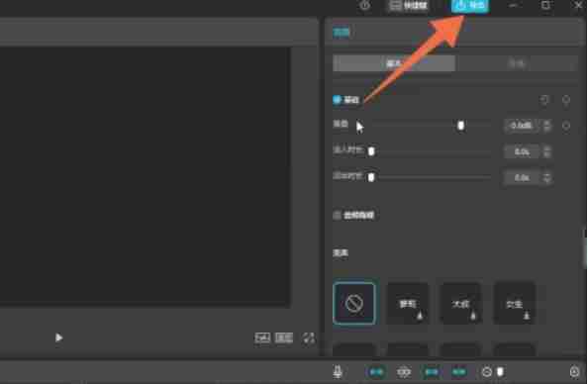Choose the Female voice changer effect

point(515,304)
